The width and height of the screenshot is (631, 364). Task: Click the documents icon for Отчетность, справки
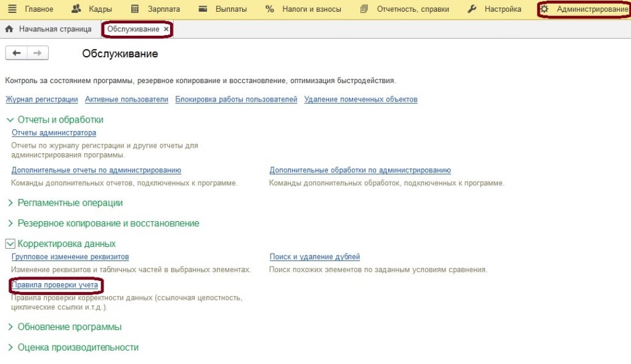pyautogui.click(x=364, y=9)
